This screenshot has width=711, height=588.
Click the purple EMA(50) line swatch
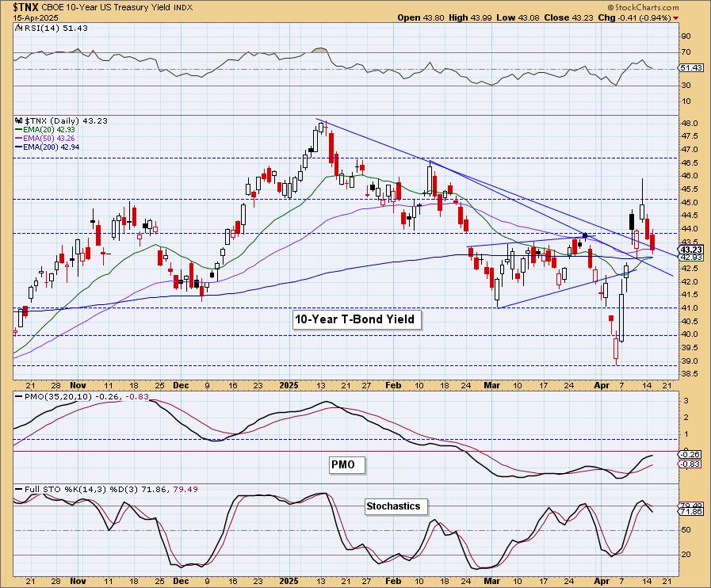point(18,138)
